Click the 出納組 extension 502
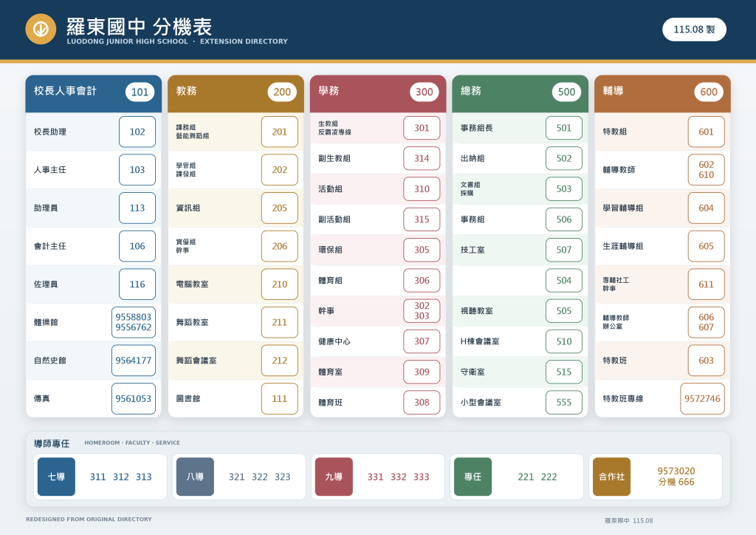Screen dimensions: 756x535 564,158
